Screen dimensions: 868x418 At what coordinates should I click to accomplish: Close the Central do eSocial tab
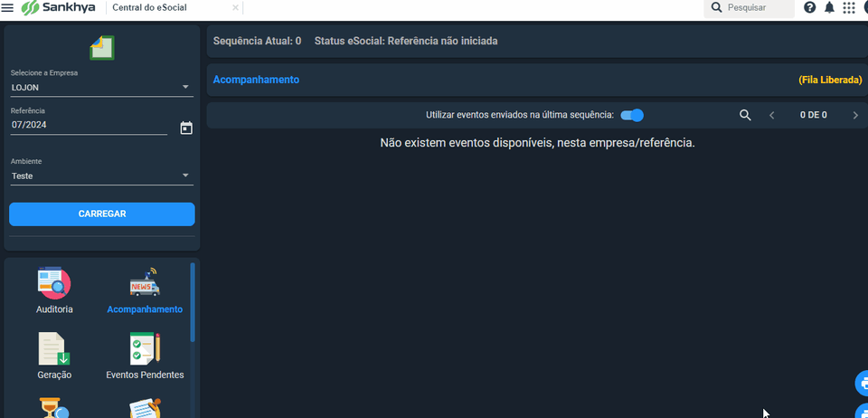point(236,8)
